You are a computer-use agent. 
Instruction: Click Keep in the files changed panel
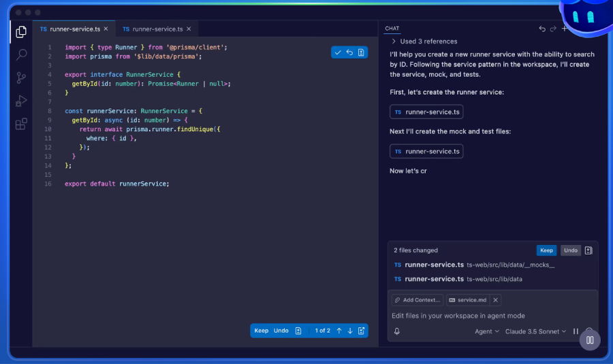point(546,250)
